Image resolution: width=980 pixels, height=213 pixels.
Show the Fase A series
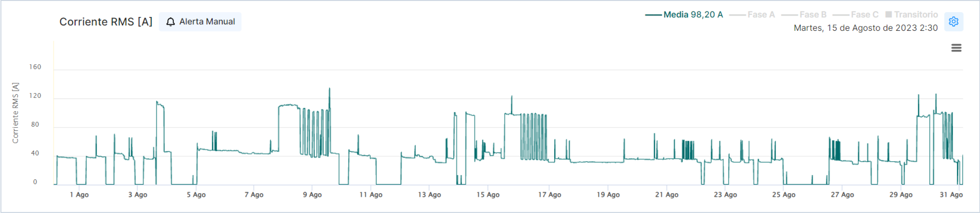click(x=760, y=15)
